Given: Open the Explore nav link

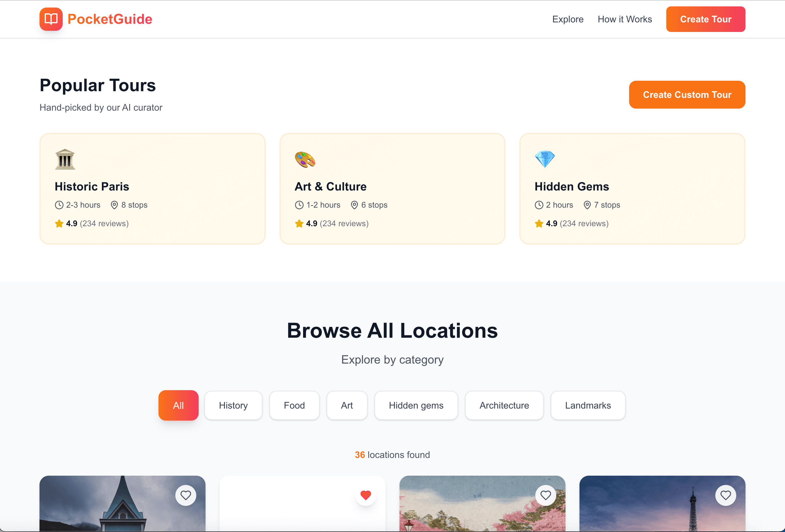Looking at the screenshot, I should tap(568, 19).
